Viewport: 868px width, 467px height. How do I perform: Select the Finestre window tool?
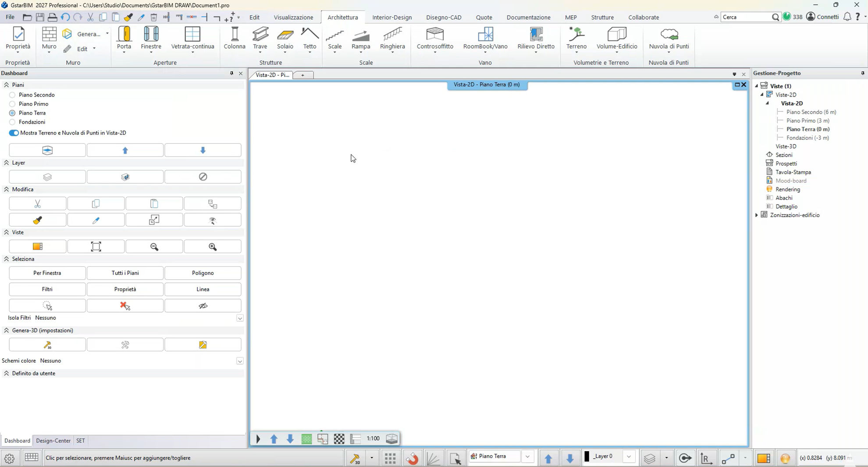[151, 38]
